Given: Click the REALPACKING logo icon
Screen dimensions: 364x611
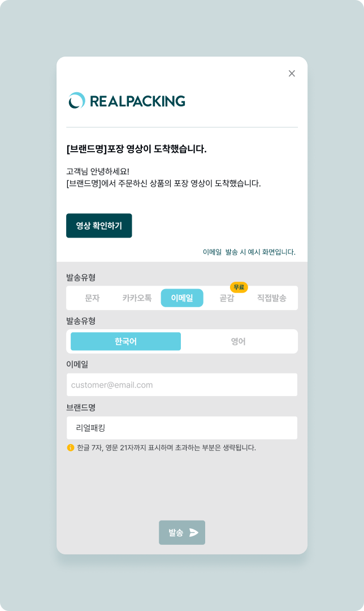Looking at the screenshot, I should [x=77, y=101].
